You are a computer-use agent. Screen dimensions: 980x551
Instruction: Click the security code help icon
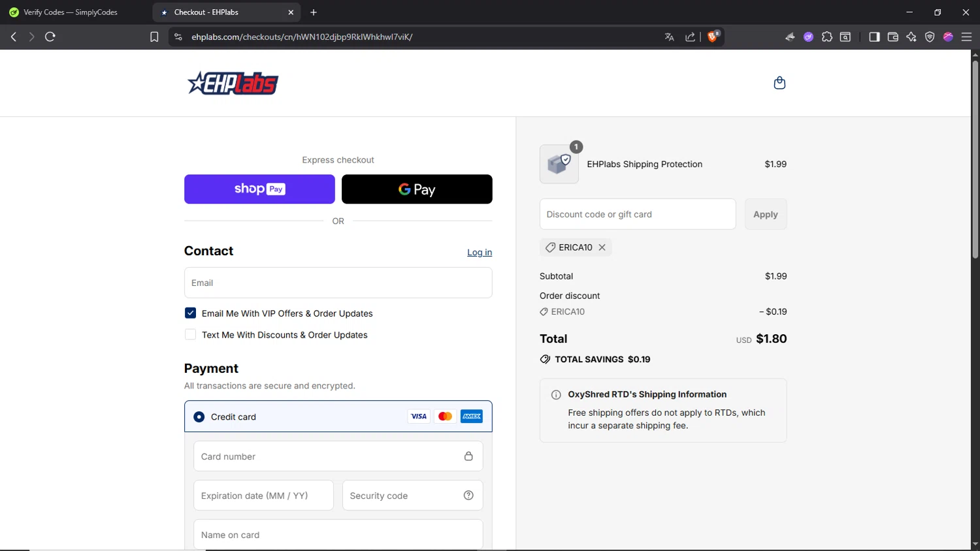point(468,496)
